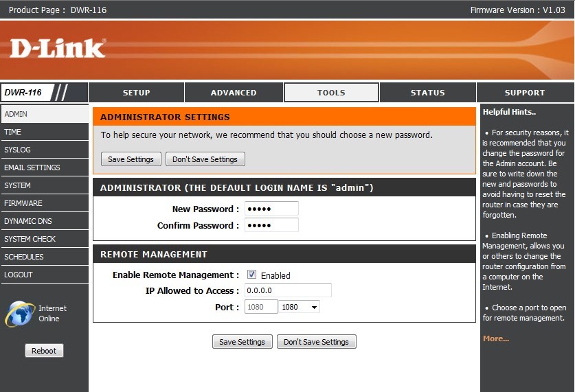The height and width of the screenshot is (392, 575).
Task: Open the SYSTEM page
Action: point(45,185)
